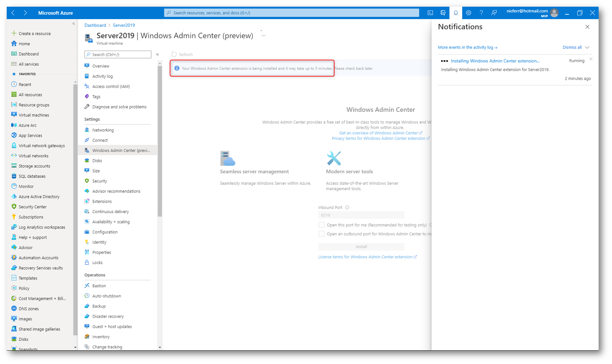This screenshot has width=612, height=364.
Task: Click the Inbound Port 6516 field
Action: coord(361,215)
